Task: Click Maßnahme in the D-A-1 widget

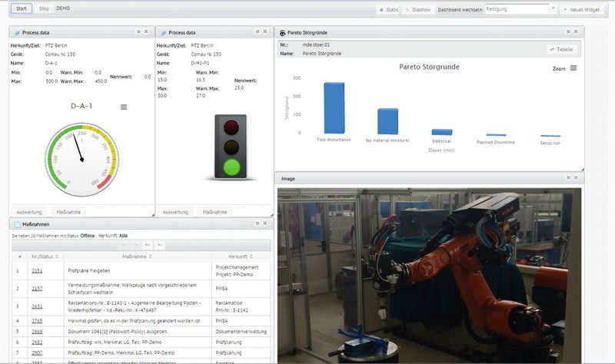Action: (x=68, y=212)
